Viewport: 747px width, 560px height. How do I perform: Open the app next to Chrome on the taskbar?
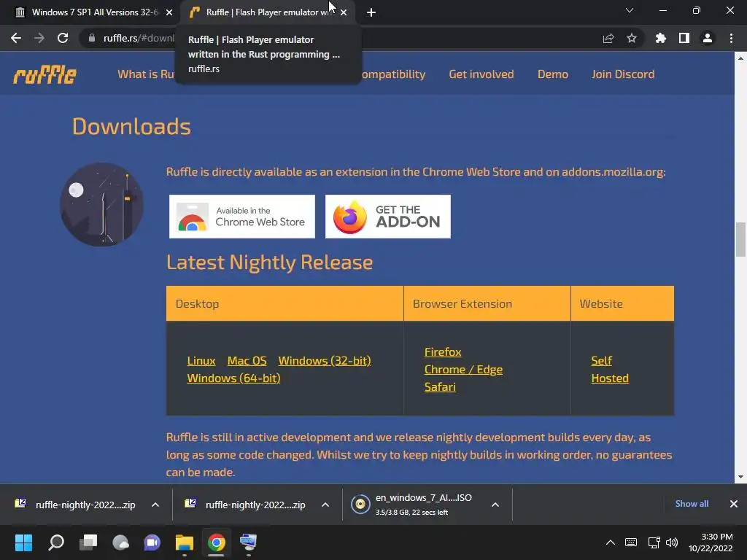(x=248, y=542)
